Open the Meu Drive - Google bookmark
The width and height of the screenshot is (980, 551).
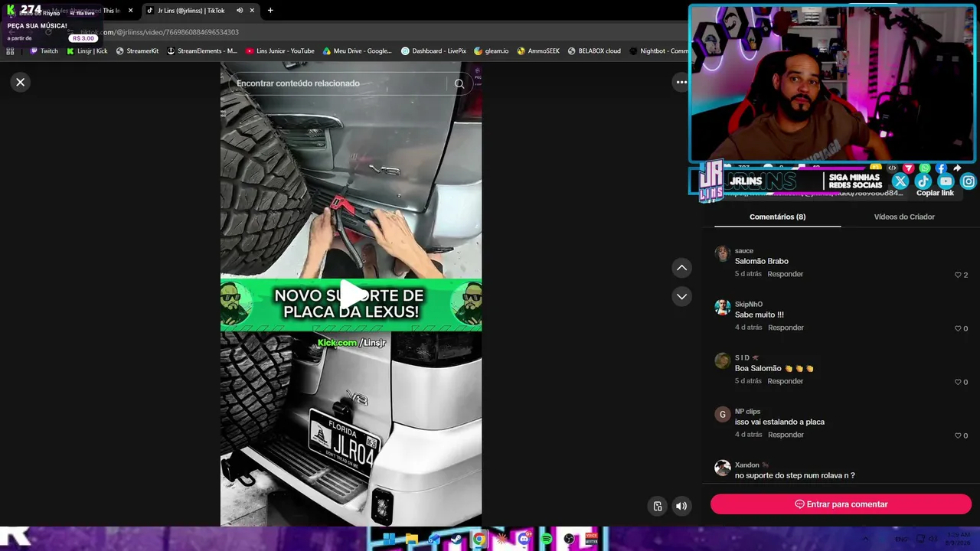coord(357,51)
